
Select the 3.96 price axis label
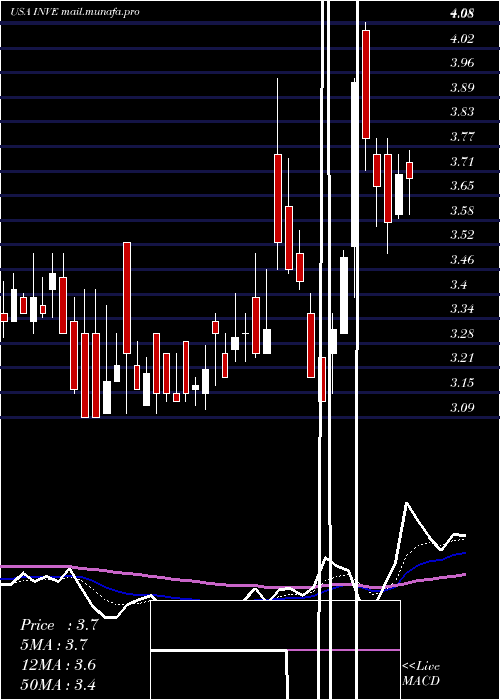(x=462, y=63)
